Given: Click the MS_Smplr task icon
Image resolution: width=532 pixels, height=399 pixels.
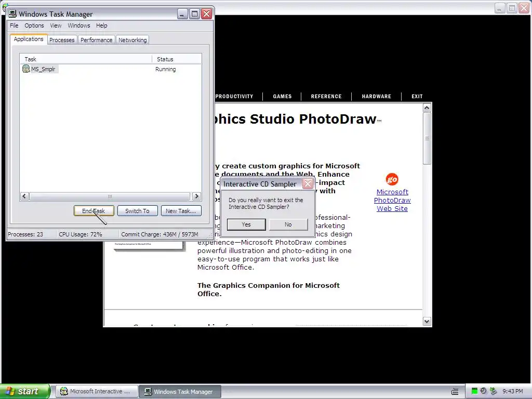Looking at the screenshot, I should [26, 69].
